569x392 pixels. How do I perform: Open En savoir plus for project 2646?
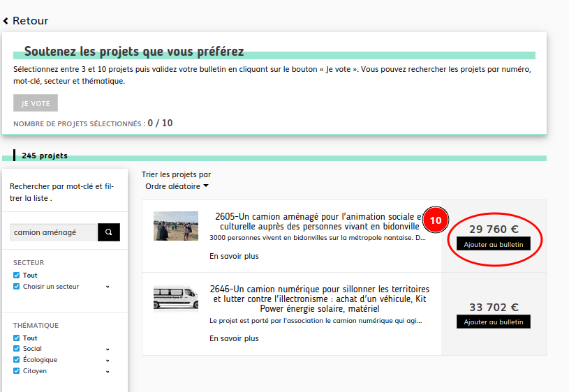[234, 338]
